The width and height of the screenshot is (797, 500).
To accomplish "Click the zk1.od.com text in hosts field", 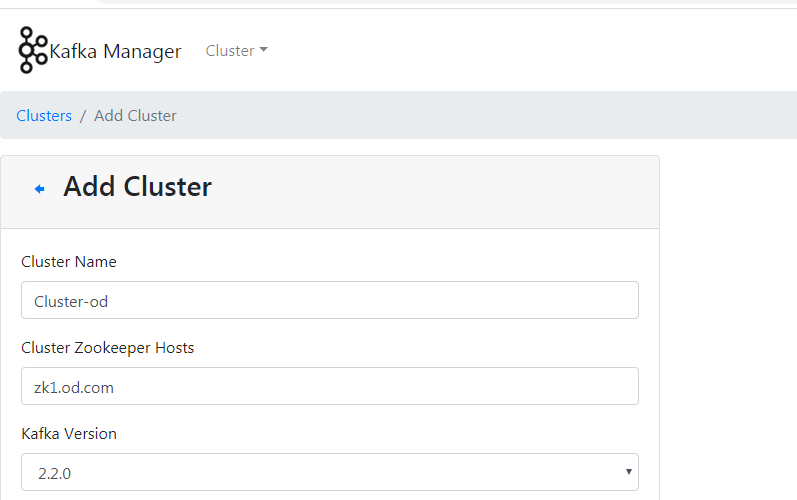I will pos(74,388).
